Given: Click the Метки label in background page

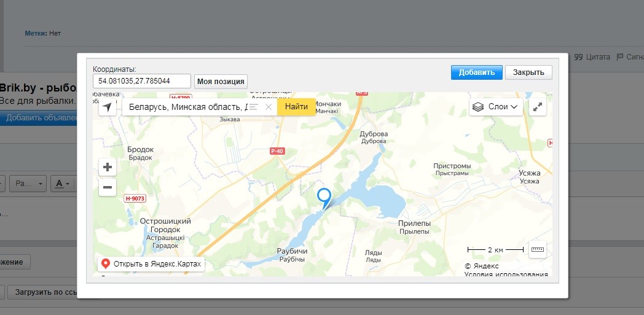Looking at the screenshot, I should [x=36, y=33].
